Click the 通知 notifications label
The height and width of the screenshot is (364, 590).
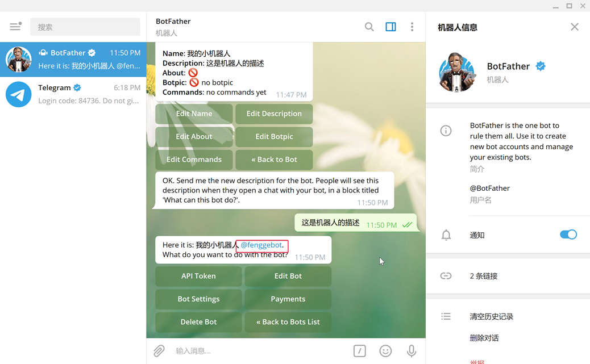477,236
